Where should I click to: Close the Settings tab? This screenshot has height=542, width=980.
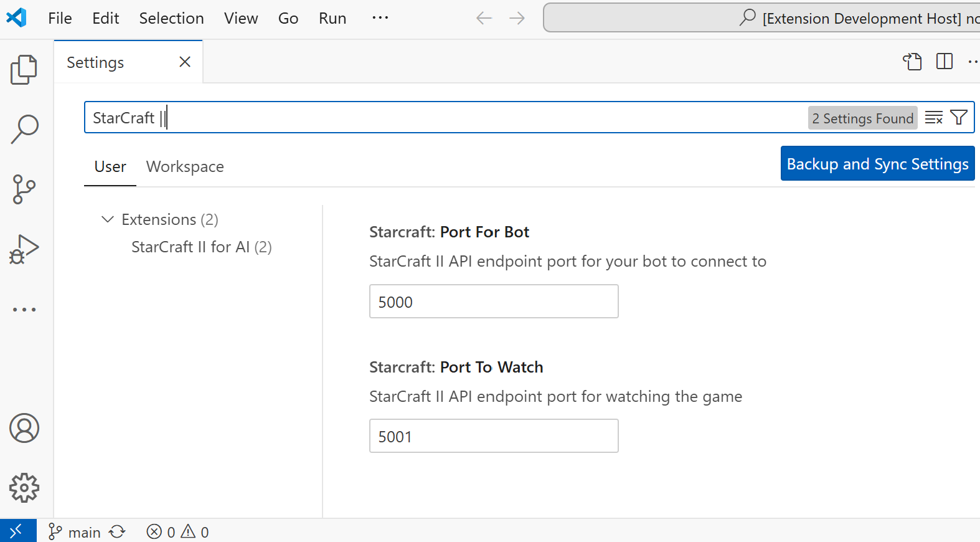185,62
